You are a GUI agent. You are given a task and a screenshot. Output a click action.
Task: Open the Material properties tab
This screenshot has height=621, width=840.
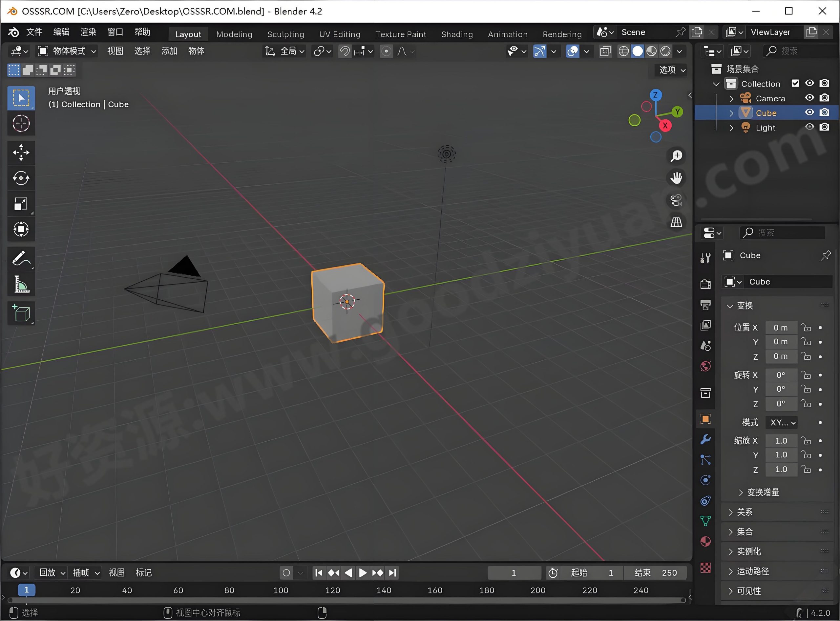click(x=706, y=541)
